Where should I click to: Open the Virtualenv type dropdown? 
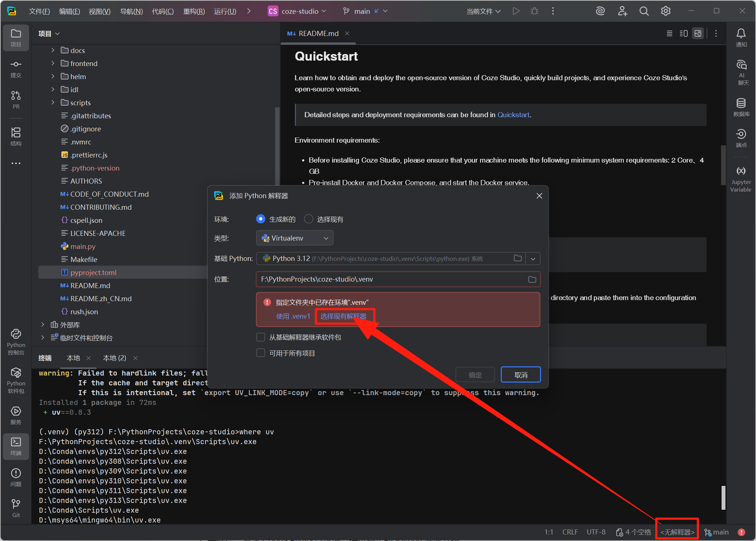tap(294, 238)
